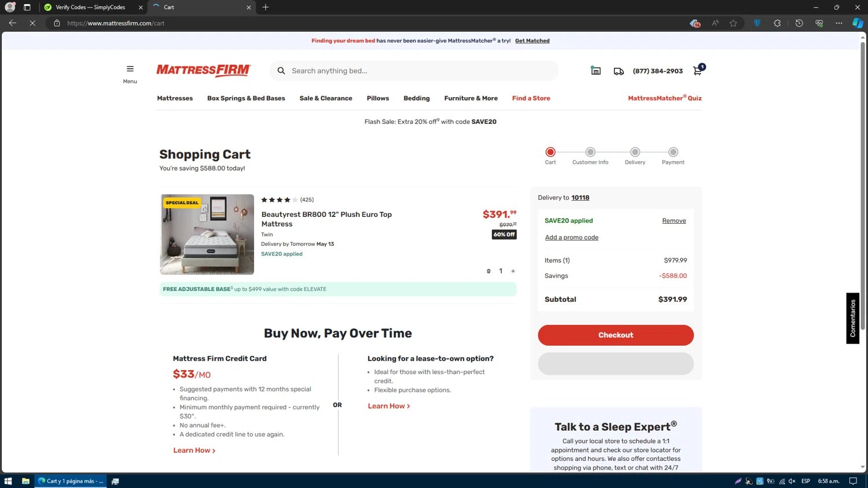
Task: Open the Mattresses menu
Action: 175,98
